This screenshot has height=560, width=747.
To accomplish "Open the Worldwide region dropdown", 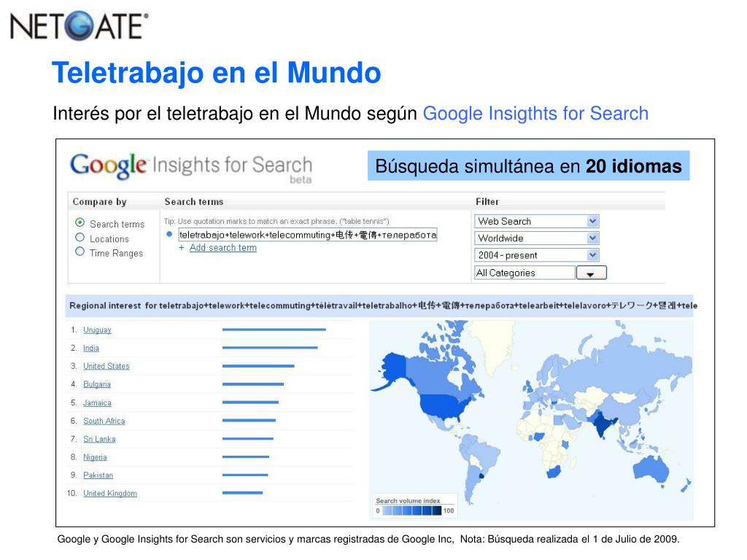I will pyautogui.click(x=536, y=238).
